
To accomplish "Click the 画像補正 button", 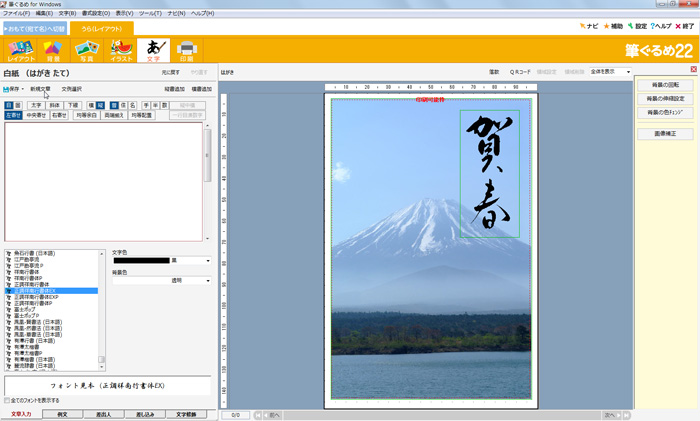I will (665, 133).
